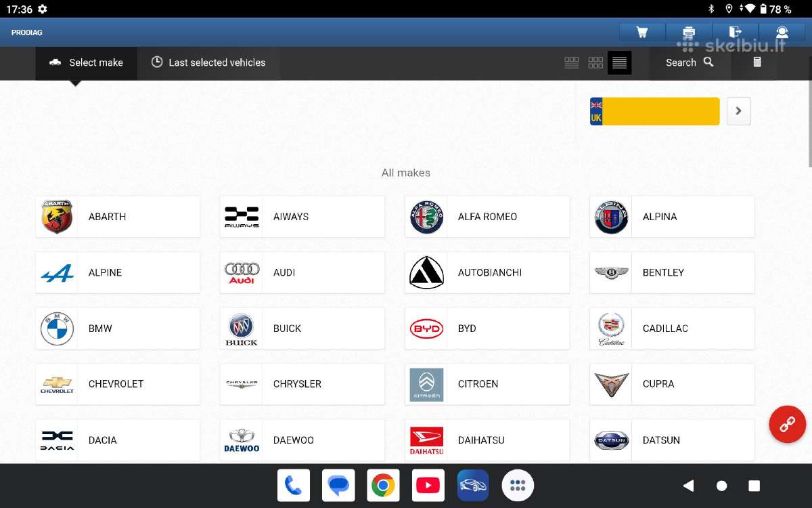Click the Abarth scorpion logo
812x508 pixels.
click(x=57, y=217)
